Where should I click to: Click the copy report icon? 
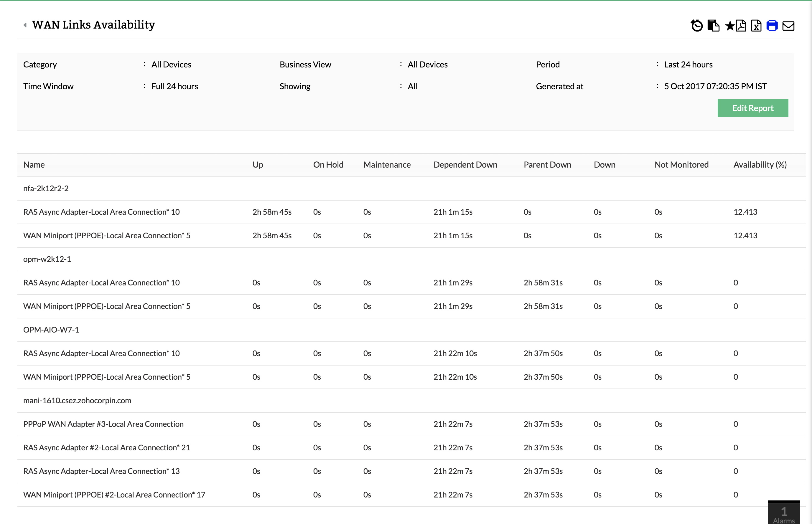click(x=713, y=26)
